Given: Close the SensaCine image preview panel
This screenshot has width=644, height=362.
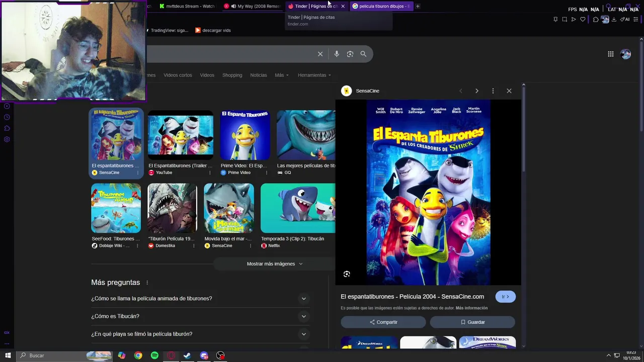Looking at the screenshot, I should [x=509, y=91].
